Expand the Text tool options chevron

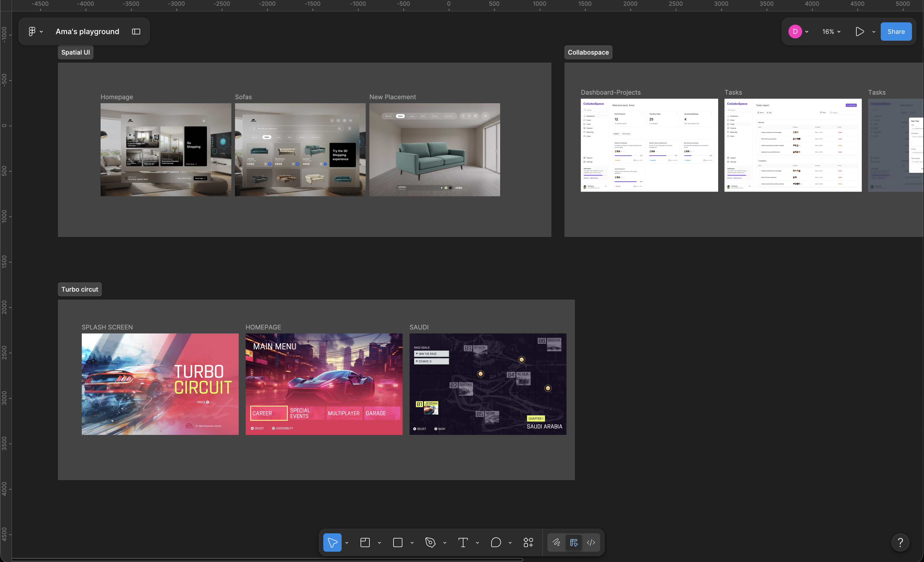pos(477,543)
